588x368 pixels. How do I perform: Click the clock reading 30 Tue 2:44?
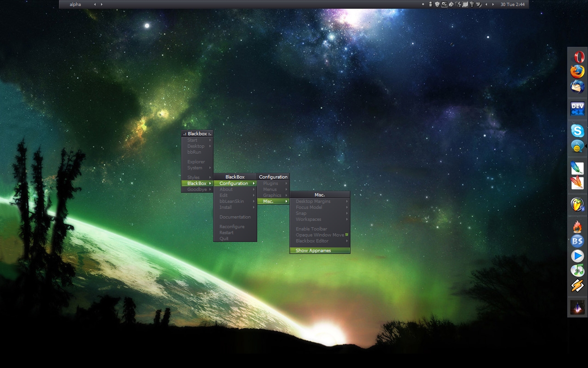[513, 4]
